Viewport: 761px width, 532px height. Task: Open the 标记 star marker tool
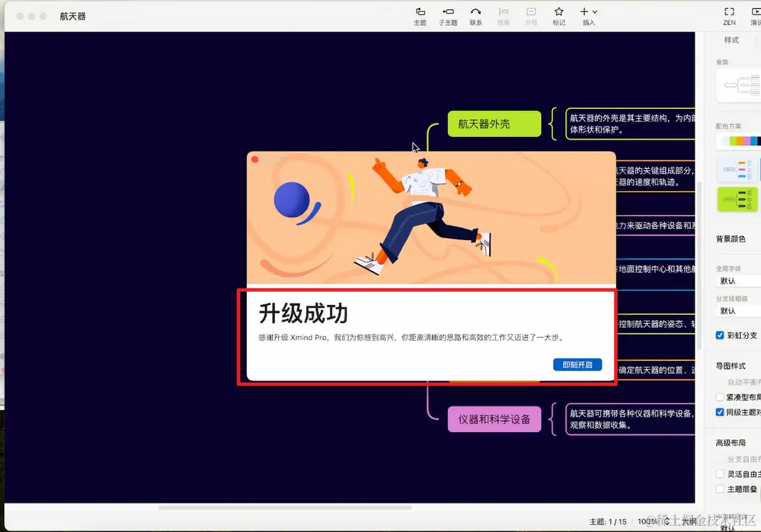559,16
